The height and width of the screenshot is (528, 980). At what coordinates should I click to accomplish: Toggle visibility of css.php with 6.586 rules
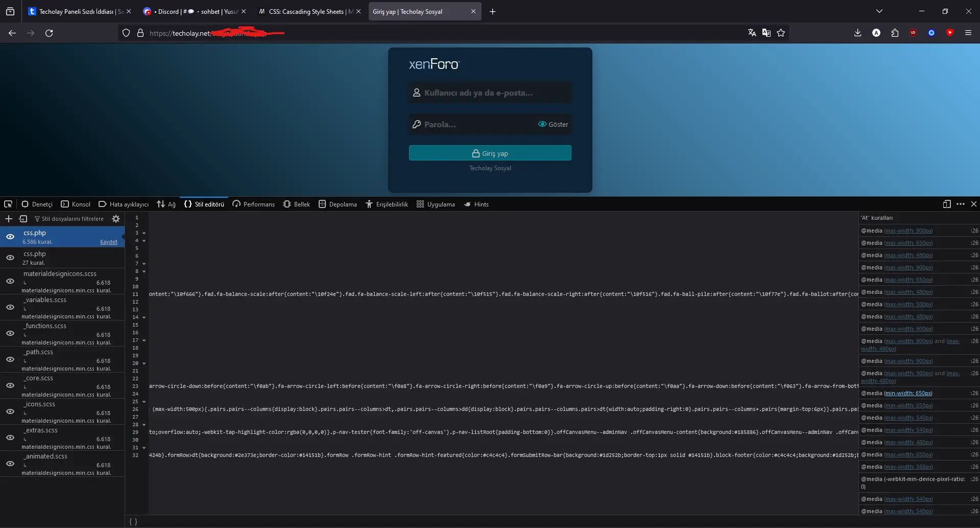(10, 237)
